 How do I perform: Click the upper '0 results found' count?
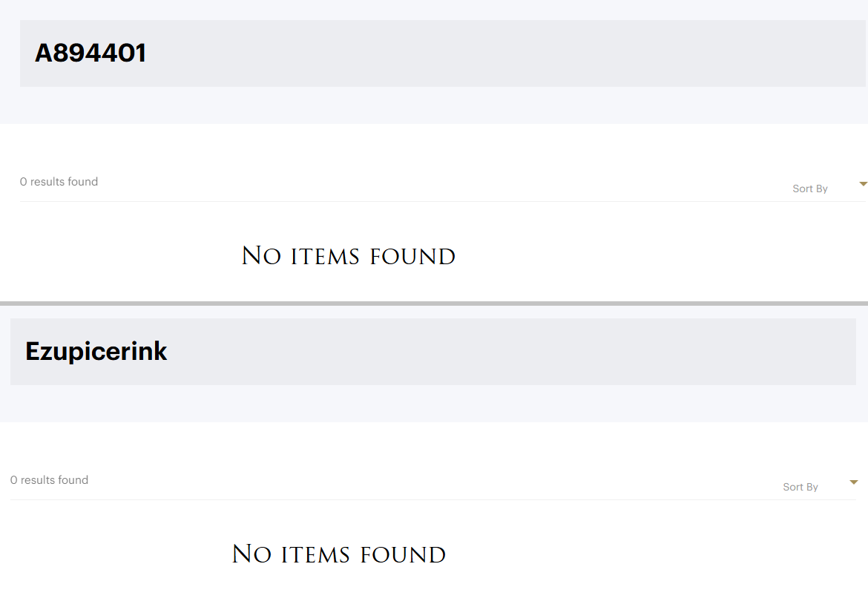[59, 182]
